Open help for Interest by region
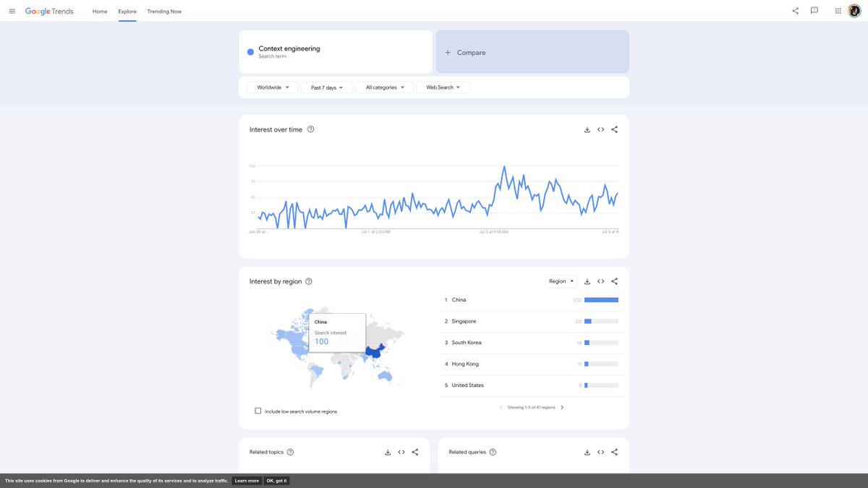 (x=309, y=281)
